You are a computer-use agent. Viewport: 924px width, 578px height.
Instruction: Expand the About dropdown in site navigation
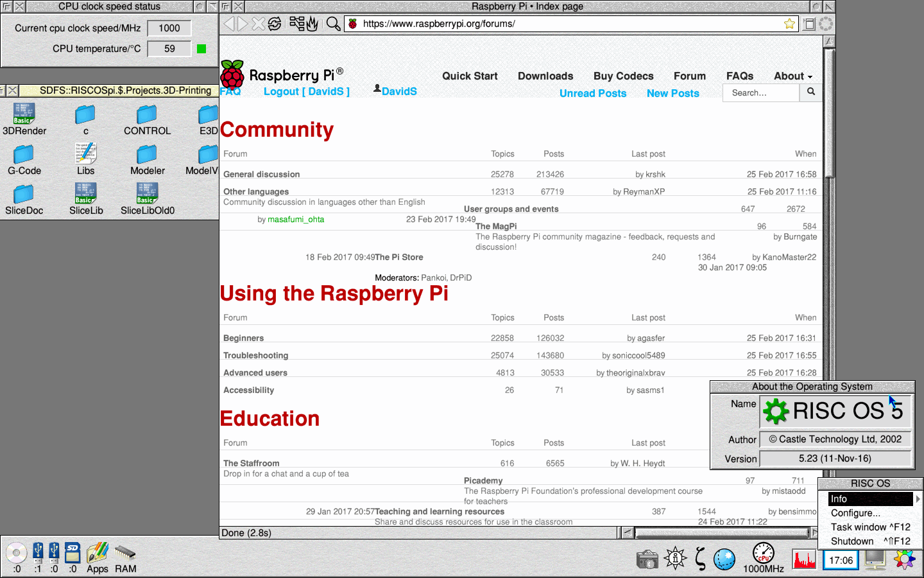coord(793,76)
